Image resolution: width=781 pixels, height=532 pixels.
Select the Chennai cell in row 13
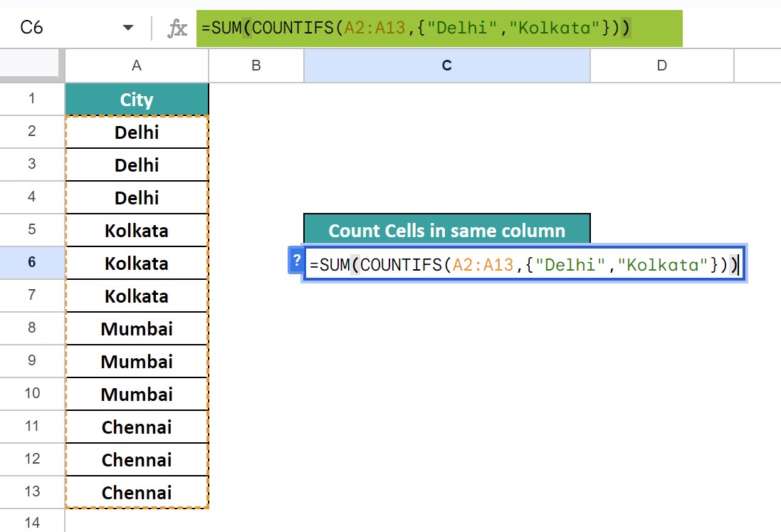pyautogui.click(x=137, y=492)
